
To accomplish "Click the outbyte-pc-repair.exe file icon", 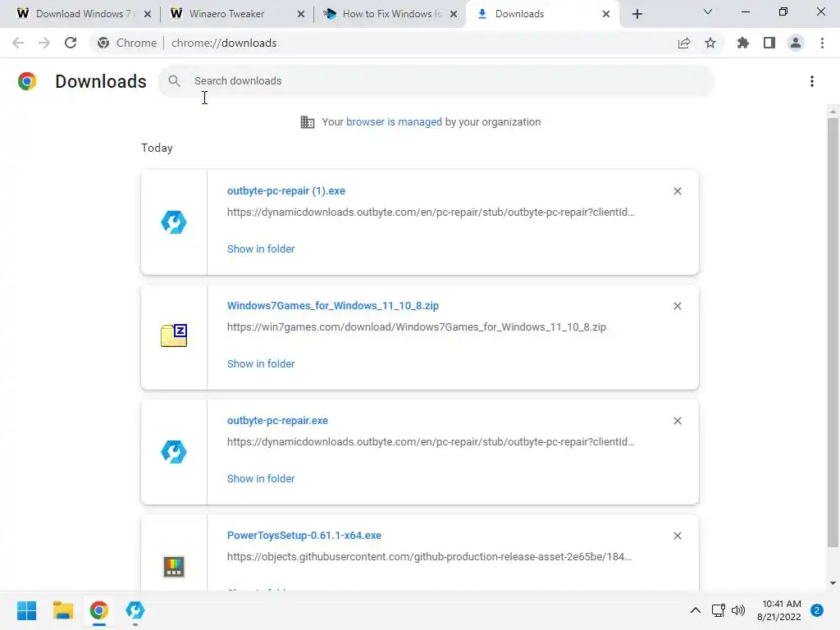I will pos(174,452).
